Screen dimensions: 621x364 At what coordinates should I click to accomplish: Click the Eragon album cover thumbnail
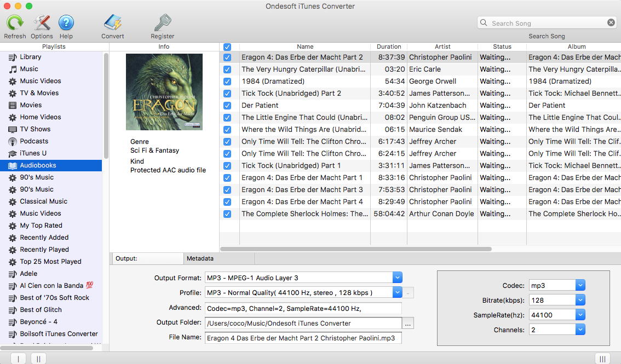[x=164, y=92]
